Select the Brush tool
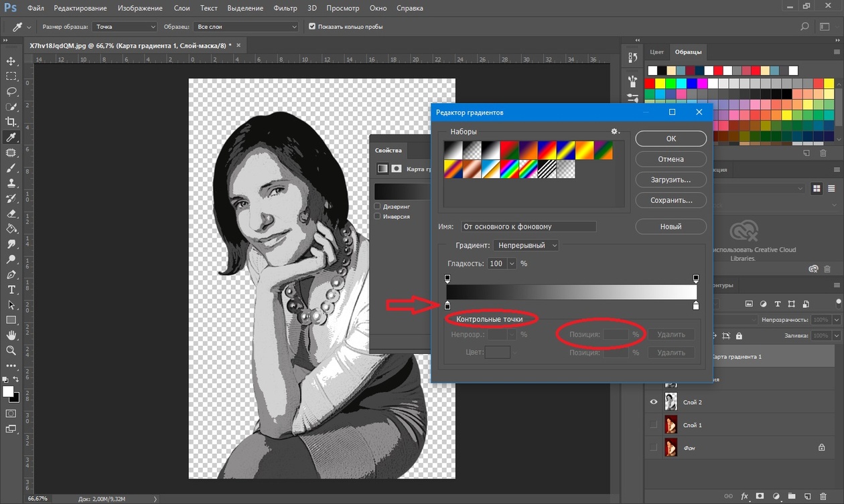The width and height of the screenshot is (844, 504). pos(11,168)
